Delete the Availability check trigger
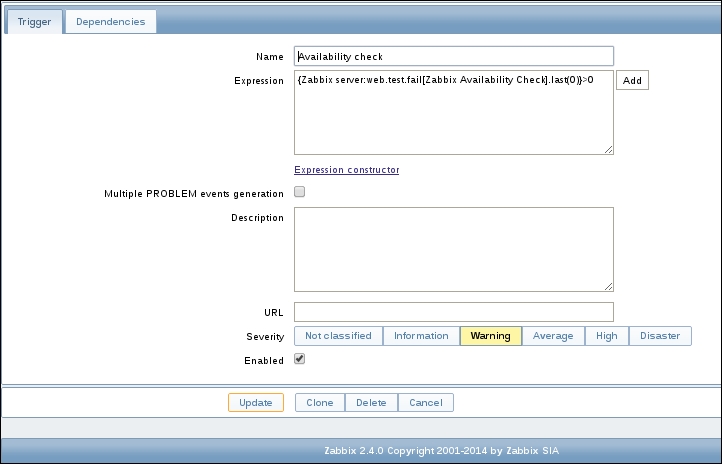The image size is (722, 464). [x=371, y=402]
